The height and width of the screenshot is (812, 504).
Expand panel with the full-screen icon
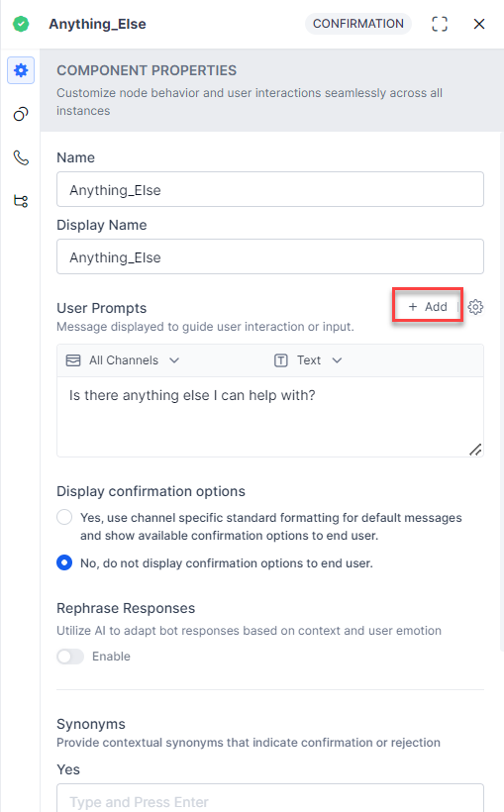440,24
